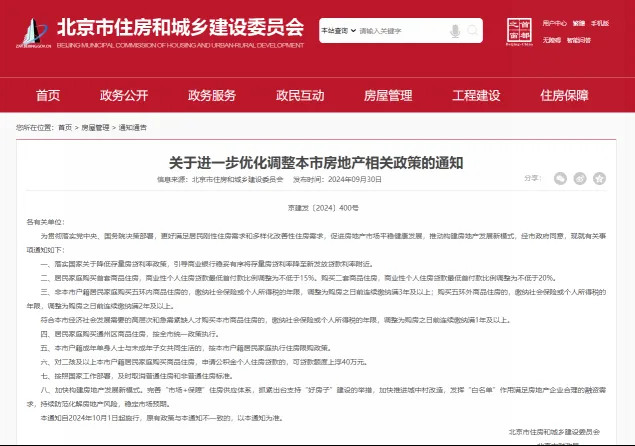Share article via Weibo icon

[580, 178]
